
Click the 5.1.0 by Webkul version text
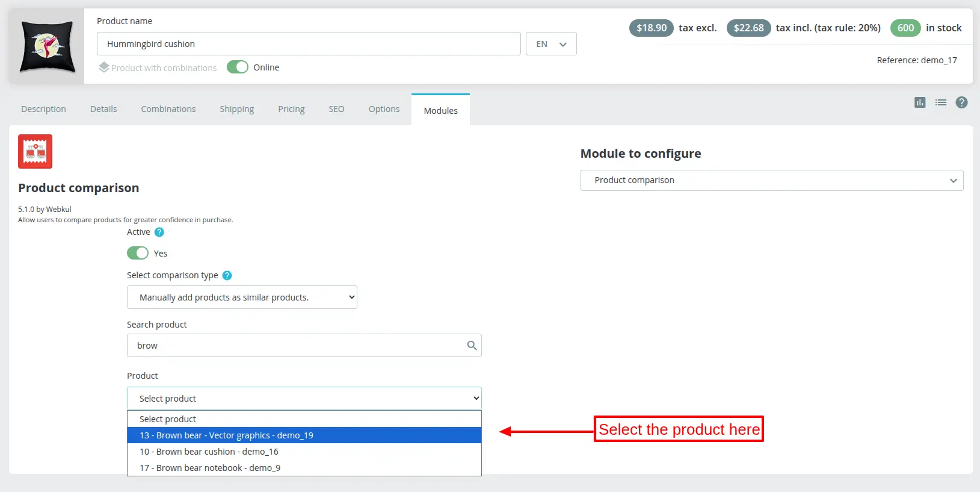point(45,210)
